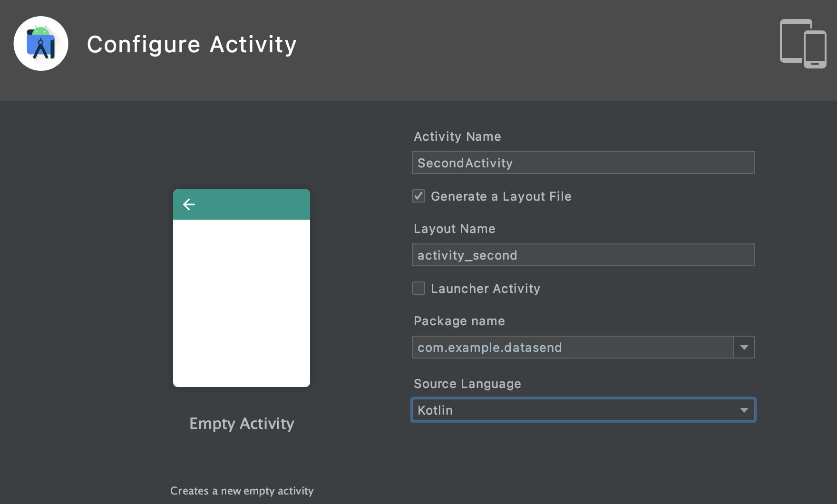Click the Launcher Activity label text
This screenshot has height=504, width=837.
tap(485, 289)
